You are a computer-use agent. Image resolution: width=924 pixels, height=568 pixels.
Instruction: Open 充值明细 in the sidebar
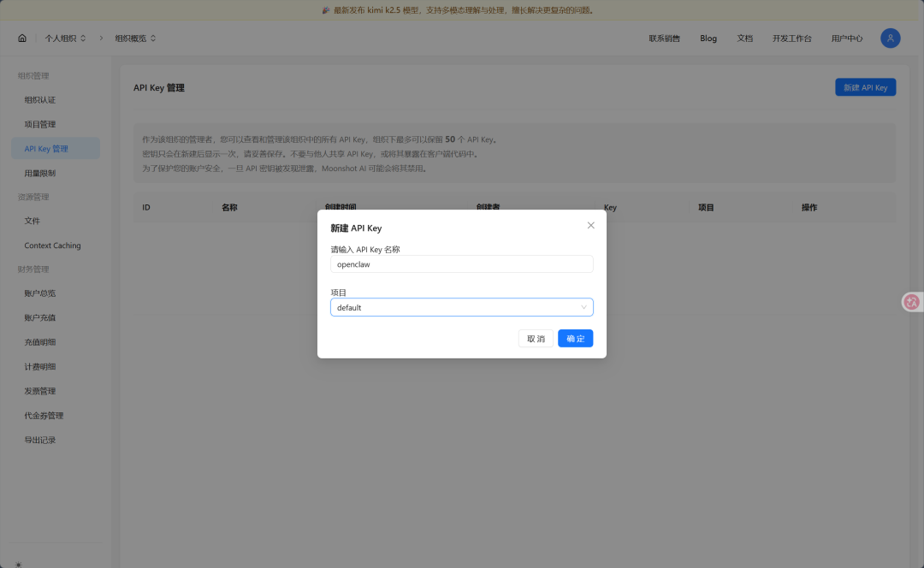tap(56, 342)
